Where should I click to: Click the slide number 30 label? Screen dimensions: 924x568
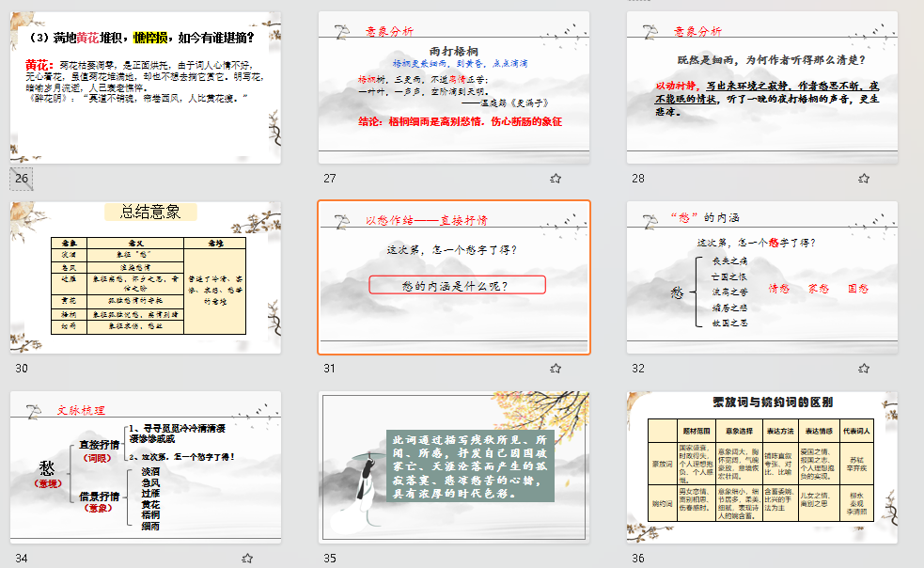coord(22,369)
